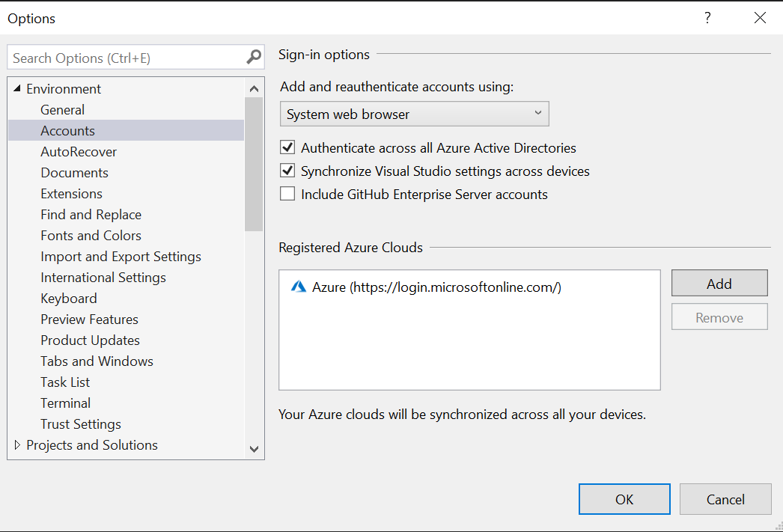The height and width of the screenshot is (532, 783).
Task: Open the System web browser dropdown
Action: click(x=537, y=113)
